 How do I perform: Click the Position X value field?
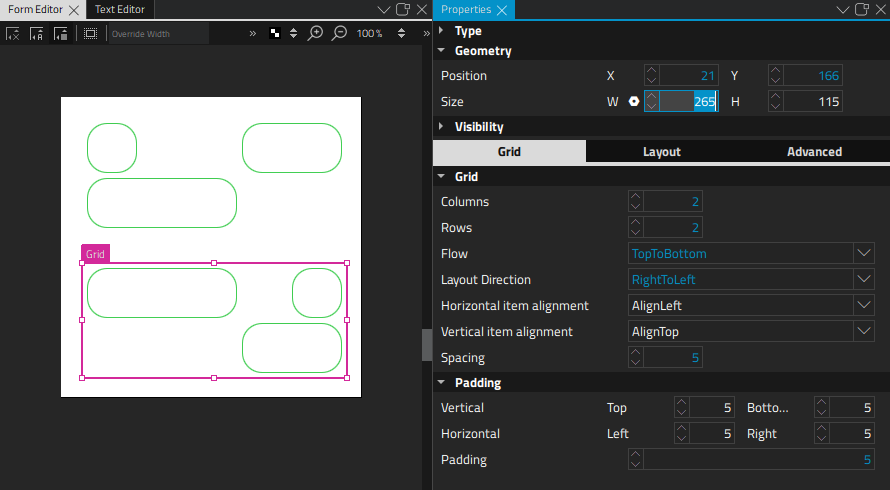pos(689,76)
